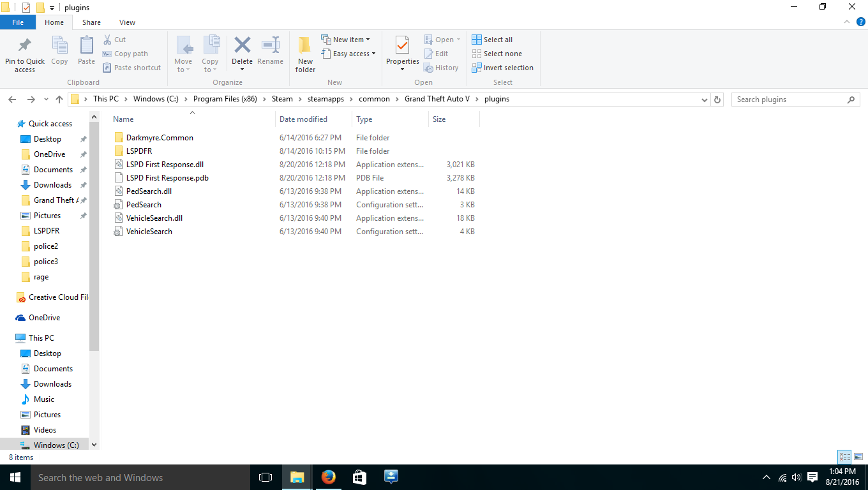Click the Paste shortcut command
This screenshot has width=868, height=490.
pos(132,68)
